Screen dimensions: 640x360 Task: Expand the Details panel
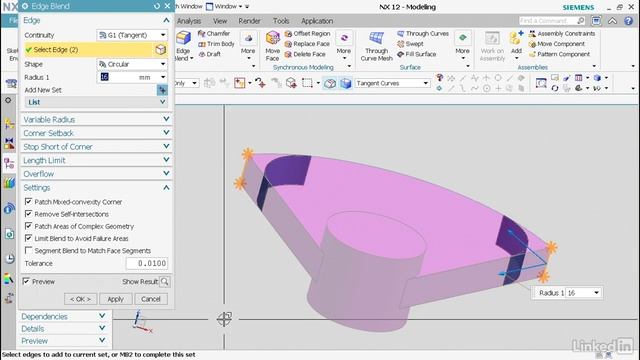(x=63, y=329)
